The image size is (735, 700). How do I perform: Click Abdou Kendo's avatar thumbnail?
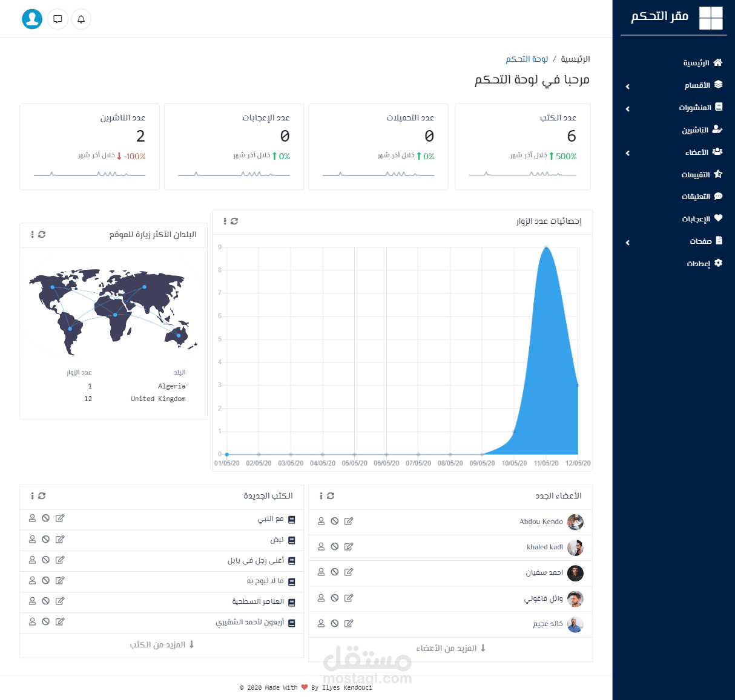click(575, 522)
